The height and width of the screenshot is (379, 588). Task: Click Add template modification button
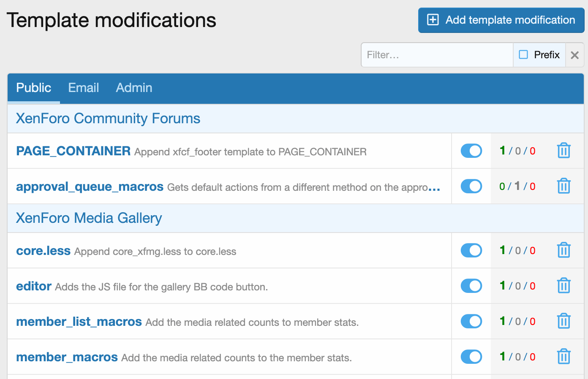point(501,20)
